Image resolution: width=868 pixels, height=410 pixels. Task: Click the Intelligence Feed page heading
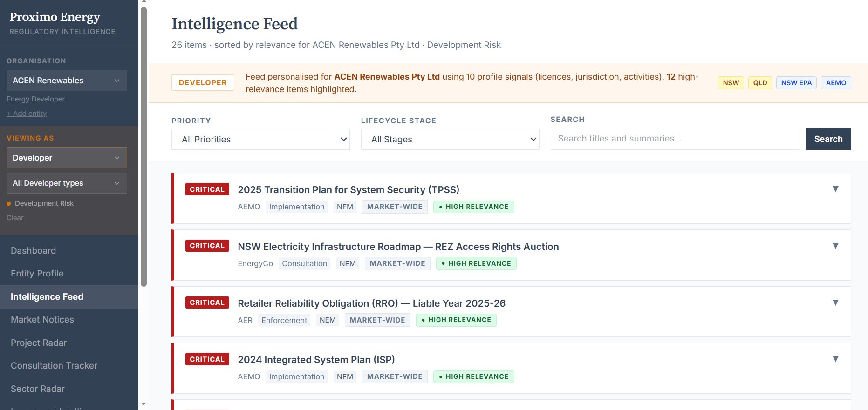[x=234, y=24]
